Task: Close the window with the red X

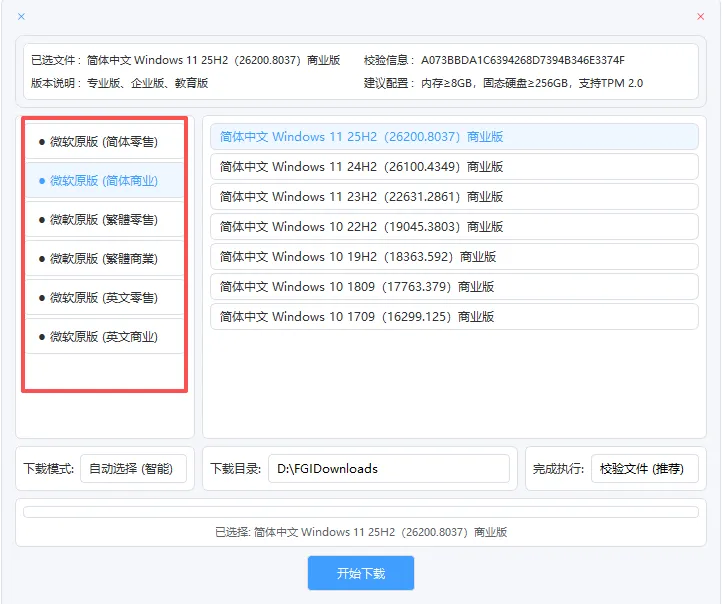Action: coord(700,17)
